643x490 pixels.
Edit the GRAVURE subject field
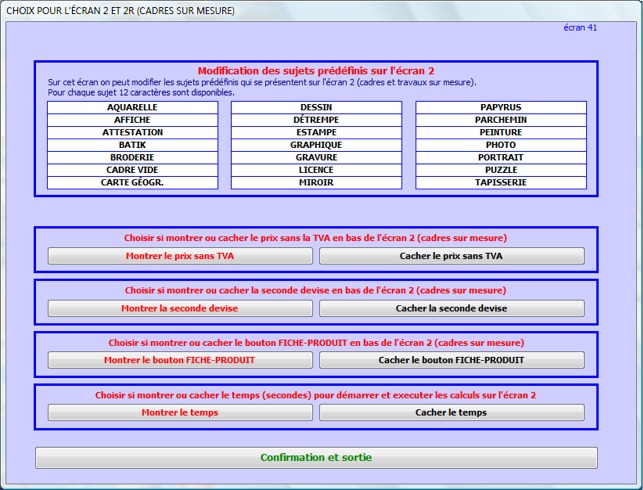click(x=317, y=157)
